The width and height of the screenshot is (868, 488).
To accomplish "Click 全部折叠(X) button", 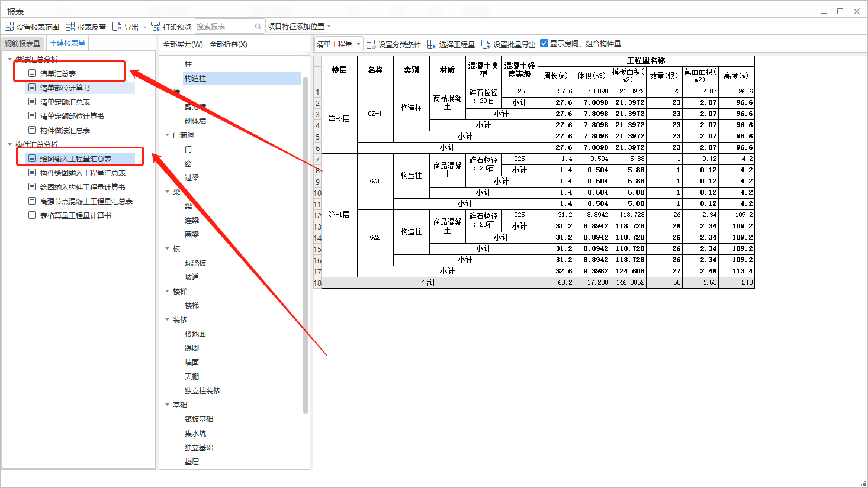I will click(x=229, y=44).
